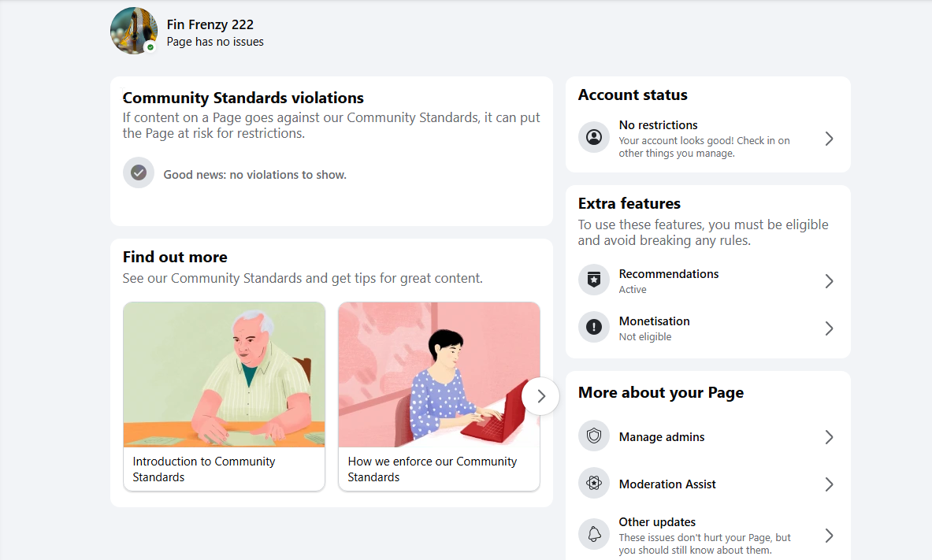The image size is (932, 560).
Task: Click the Monetisation exclamation warning icon
Action: tap(594, 327)
